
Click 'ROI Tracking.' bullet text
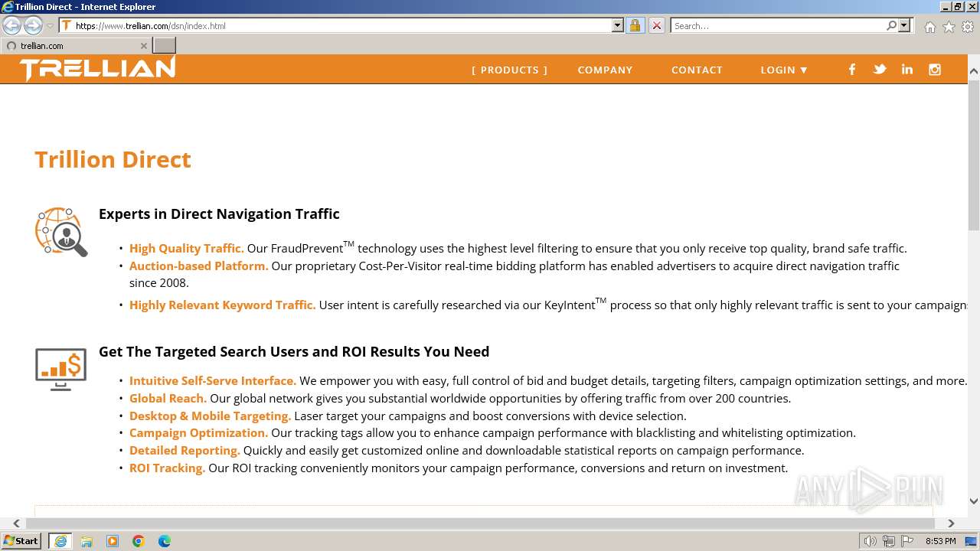(167, 468)
